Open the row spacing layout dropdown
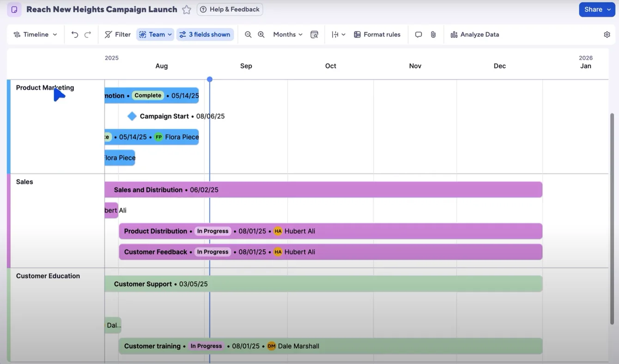Screen dimensions: 619x364 [x=339, y=35]
